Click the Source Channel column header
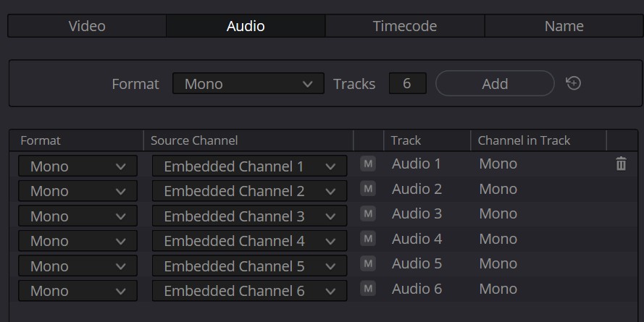 pos(194,140)
